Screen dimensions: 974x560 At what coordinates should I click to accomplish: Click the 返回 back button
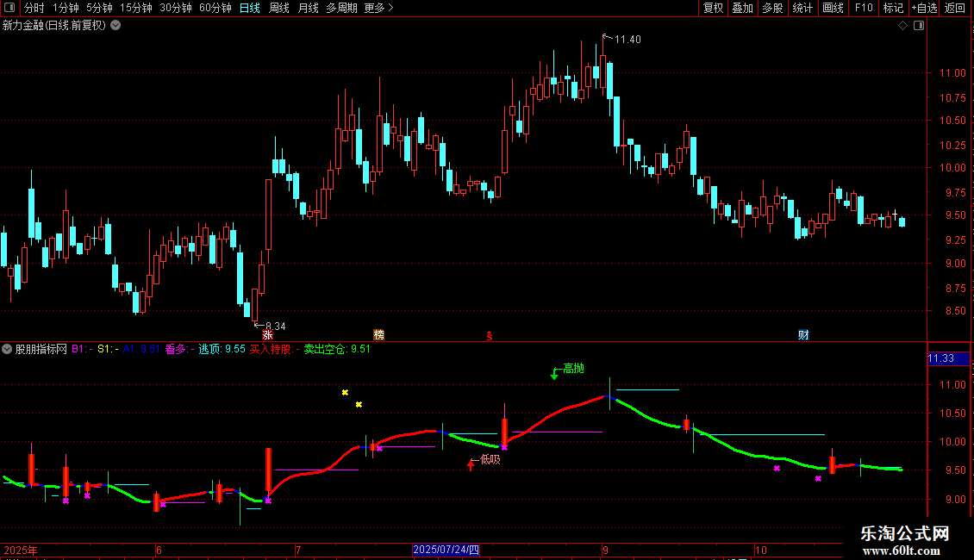955,8
